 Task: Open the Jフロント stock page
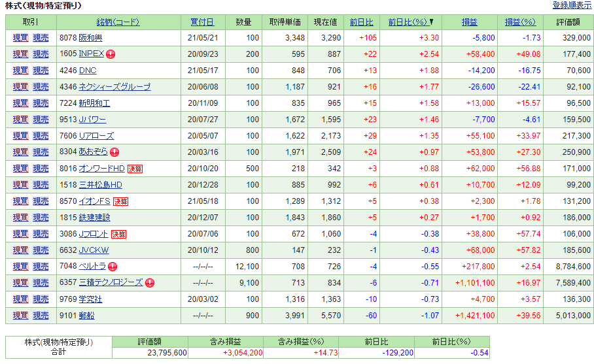(94, 234)
